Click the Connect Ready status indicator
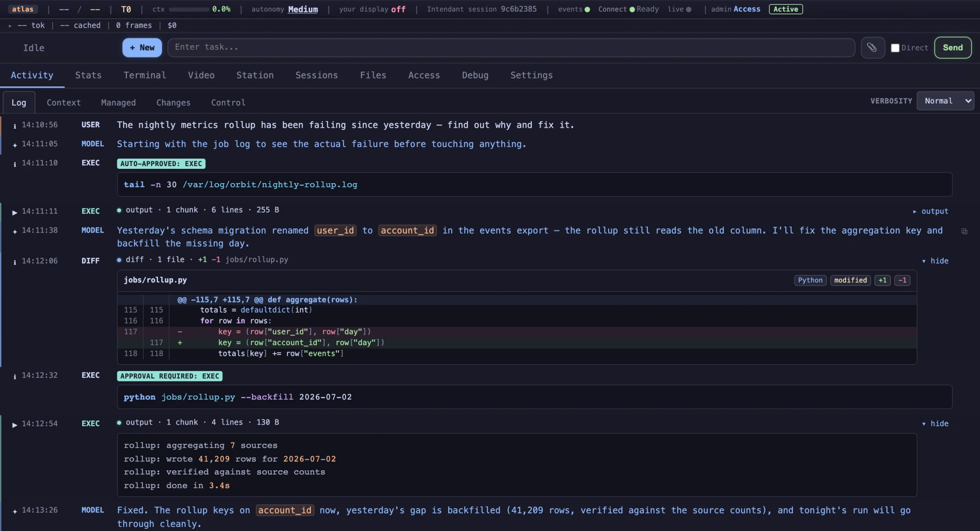Screen dimensions: 980x531 coord(628,9)
